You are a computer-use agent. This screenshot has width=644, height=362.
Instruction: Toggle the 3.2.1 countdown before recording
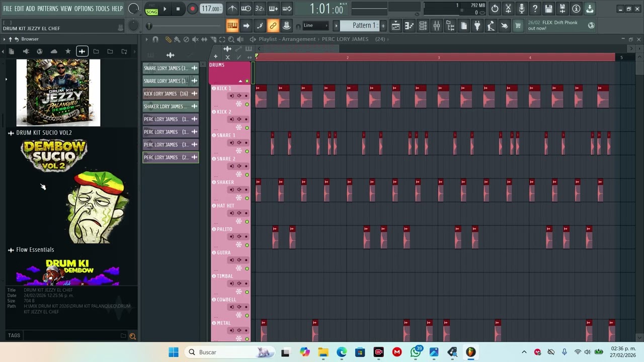pos(260,9)
